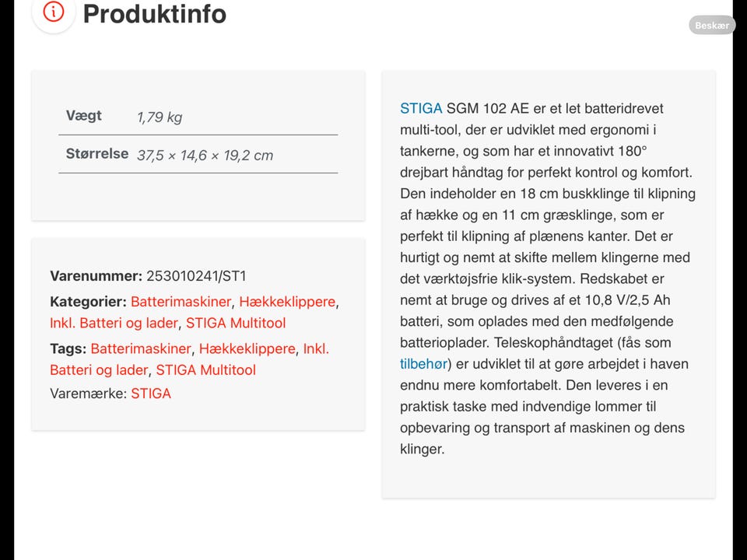Image resolution: width=747 pixels, height=560 pixels.
Task: Open Hækkeklippere under Kategorier
Action: point(287,302)
